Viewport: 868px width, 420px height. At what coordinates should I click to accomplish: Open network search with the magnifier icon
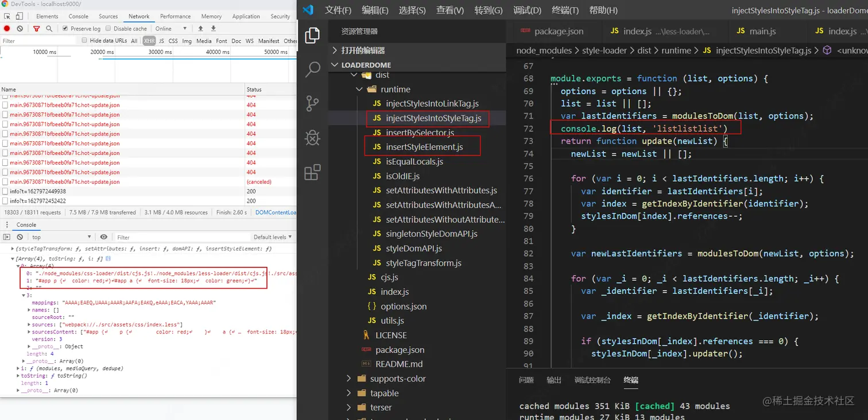(49, 29)
